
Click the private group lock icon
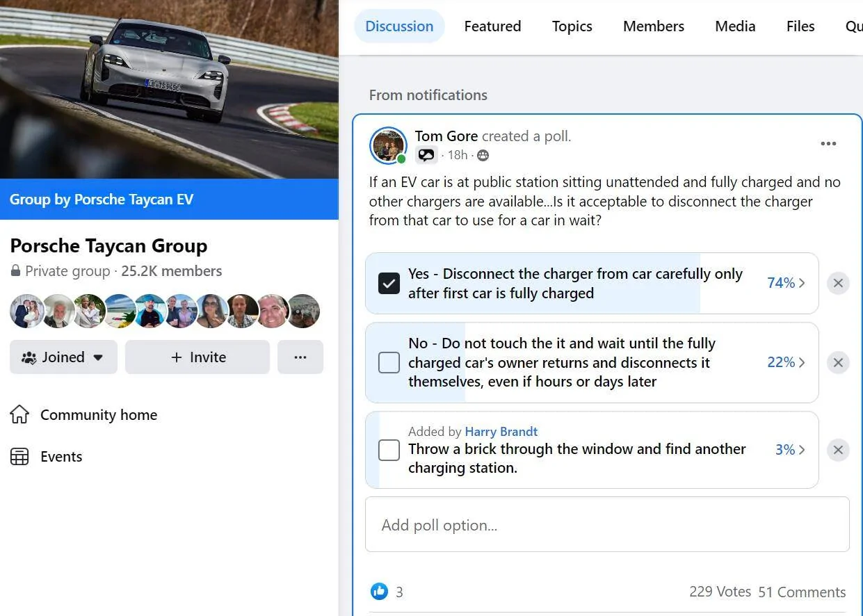pos(15,271)
